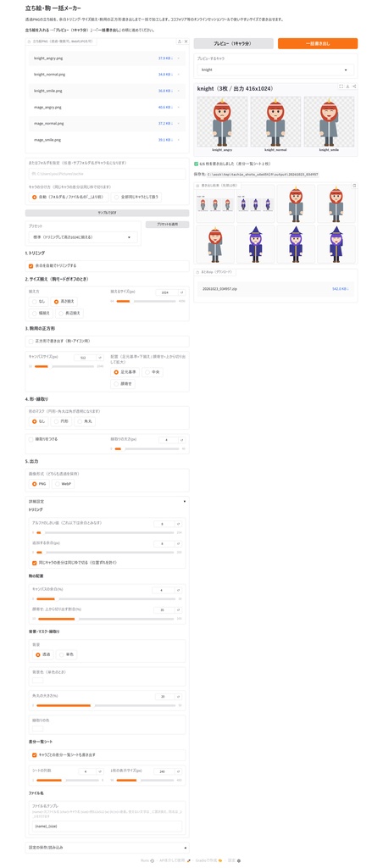Share the knight preview image
383x868 pixels.
pyautogui.click(x=354, y=86)
